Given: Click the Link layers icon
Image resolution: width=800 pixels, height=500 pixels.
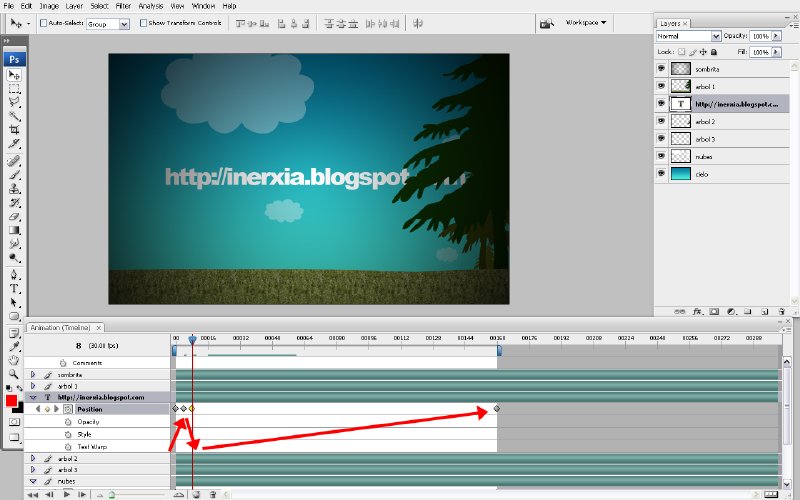Looking at the screenshot, I should point(680,311).
